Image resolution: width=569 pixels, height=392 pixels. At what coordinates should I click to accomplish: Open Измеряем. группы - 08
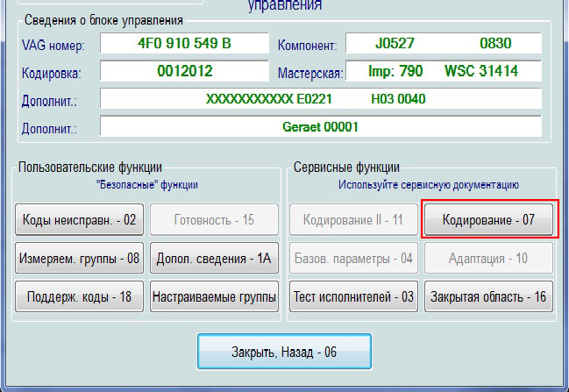pyautogui.click(x=79, y=258)
